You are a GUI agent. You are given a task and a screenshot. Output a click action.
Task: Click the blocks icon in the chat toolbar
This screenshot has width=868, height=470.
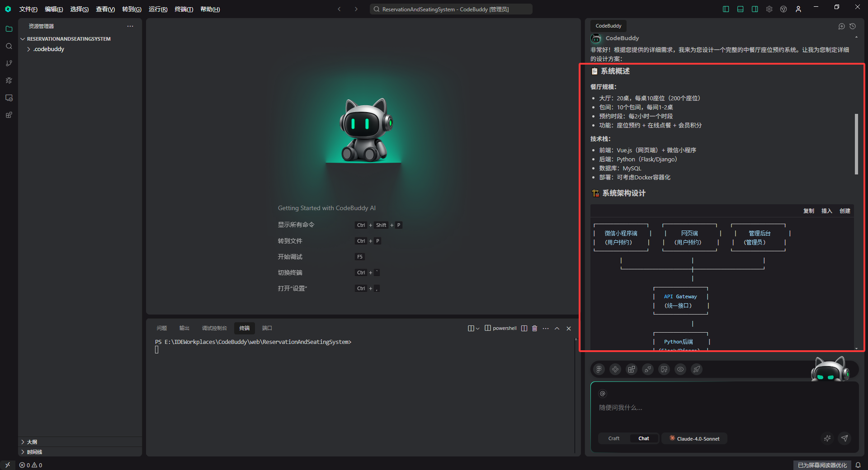(632, 369)
